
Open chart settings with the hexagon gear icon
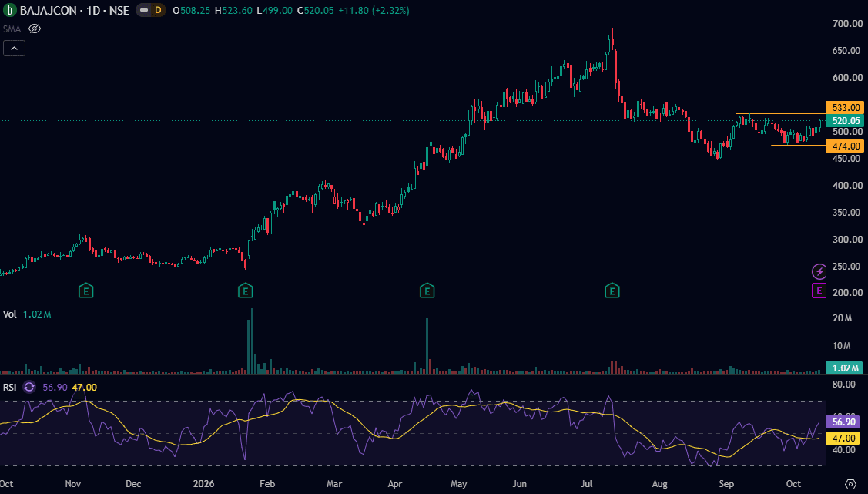coord(851,483)
